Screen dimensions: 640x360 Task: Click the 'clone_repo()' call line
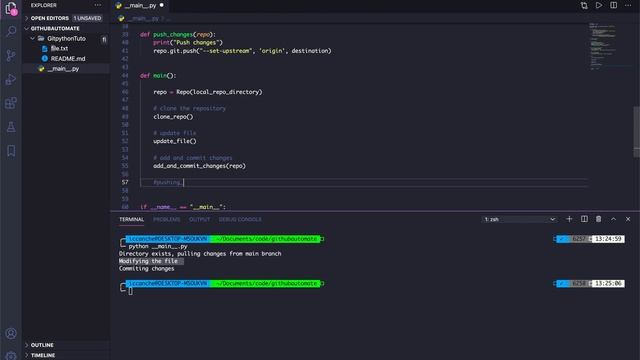coord(173,116)
